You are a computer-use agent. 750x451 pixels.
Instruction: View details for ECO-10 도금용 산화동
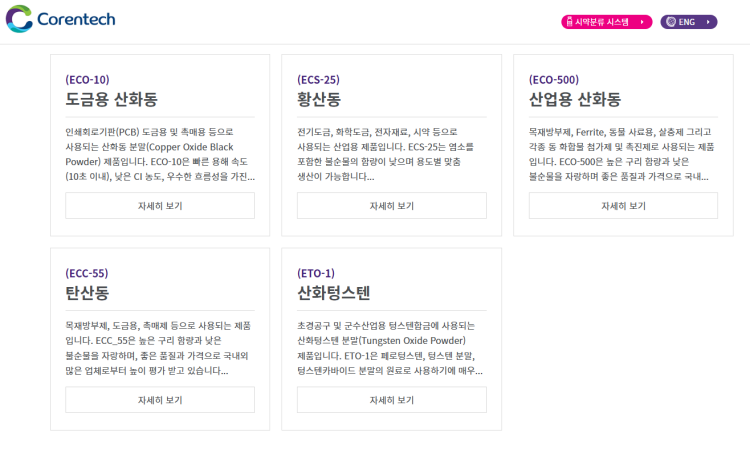point(160,206)
